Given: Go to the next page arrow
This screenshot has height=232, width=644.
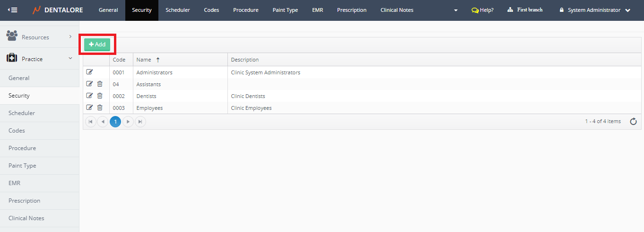Looking at the screenshot, I should (128, 122).
